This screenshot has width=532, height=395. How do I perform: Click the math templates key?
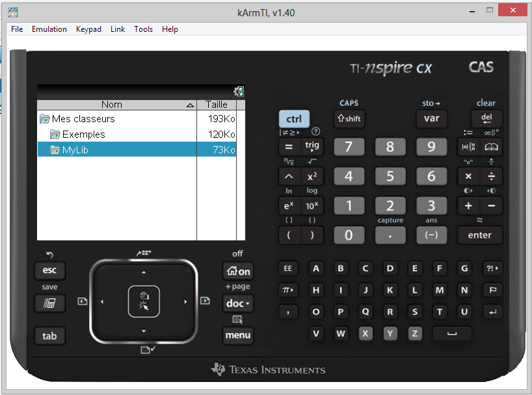tap(468, 147)
